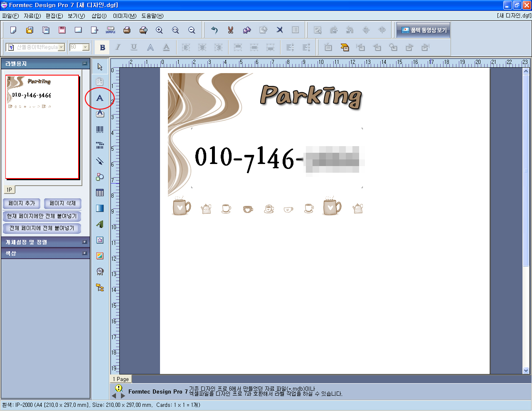Click vertical scrollbar up arrow
This screenshot has width=532, height=411.
coord(526,71)
